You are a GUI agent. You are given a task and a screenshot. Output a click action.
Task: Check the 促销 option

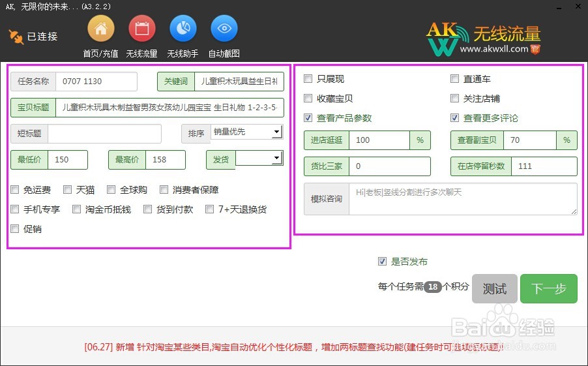pos(14,228)
